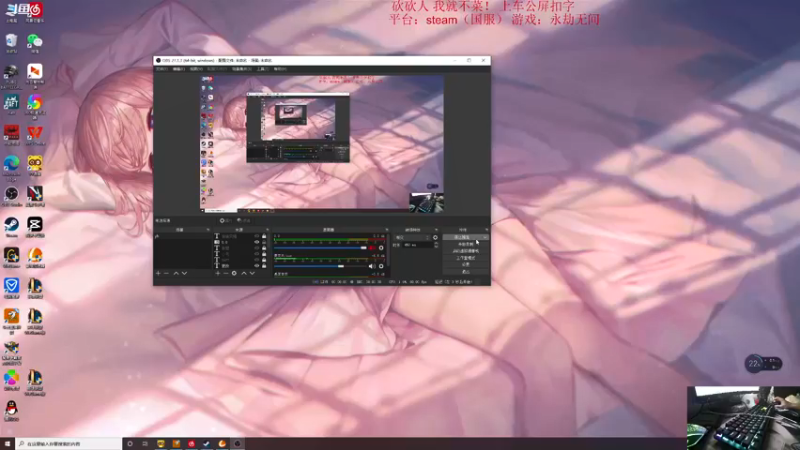Click the highlighted streaming button in Controls
This screenshot has width=800, height=450.
click(x=465, y=237)
